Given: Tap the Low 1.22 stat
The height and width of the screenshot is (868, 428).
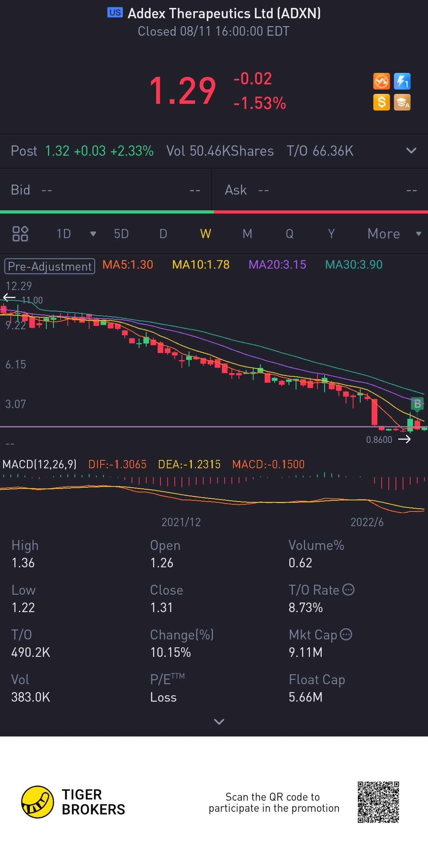Looking at the screenshot, I should coord(24,599).
